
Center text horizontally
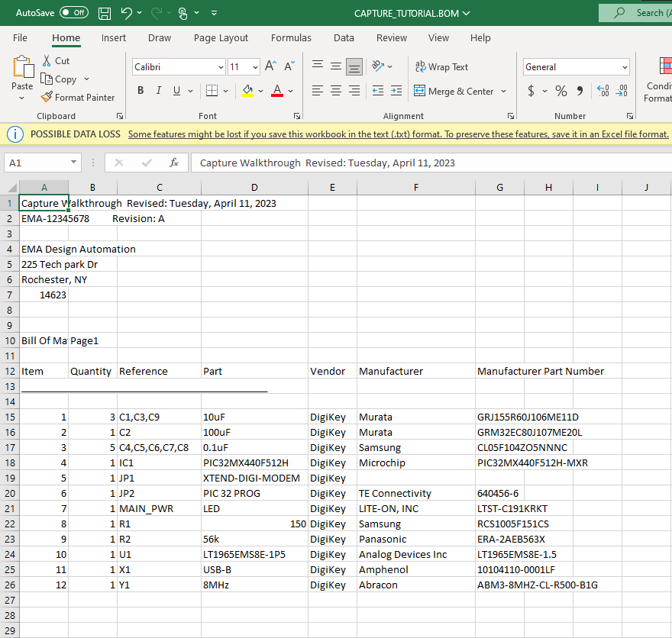coord(336,91)
